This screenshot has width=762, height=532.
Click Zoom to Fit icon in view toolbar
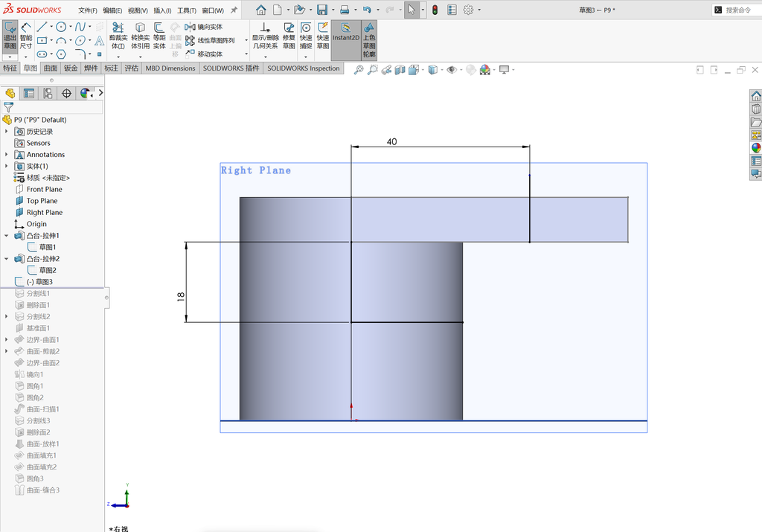[x=359, y=70]
